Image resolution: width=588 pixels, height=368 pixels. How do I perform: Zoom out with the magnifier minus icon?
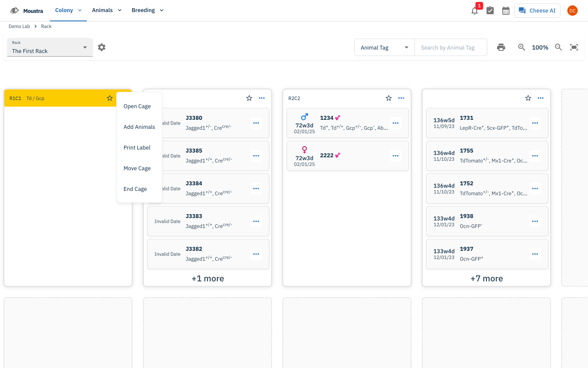click(x=558, y=47)
